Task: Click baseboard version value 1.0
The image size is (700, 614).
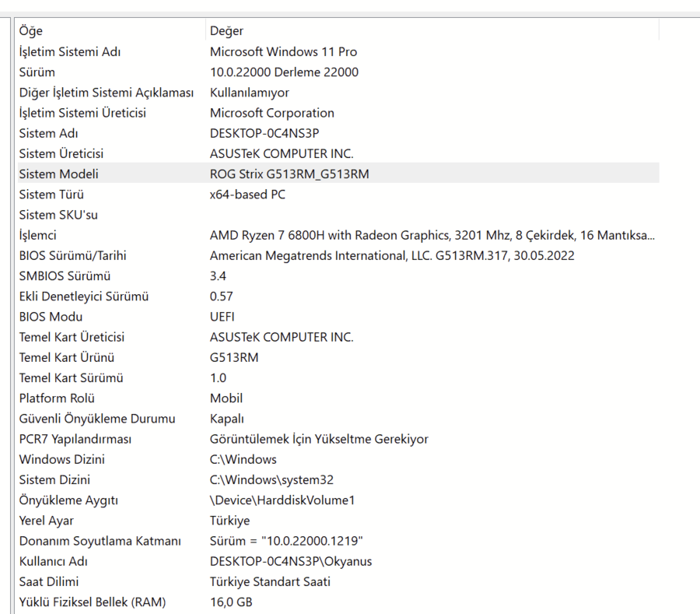Action: tap(218, 378)
